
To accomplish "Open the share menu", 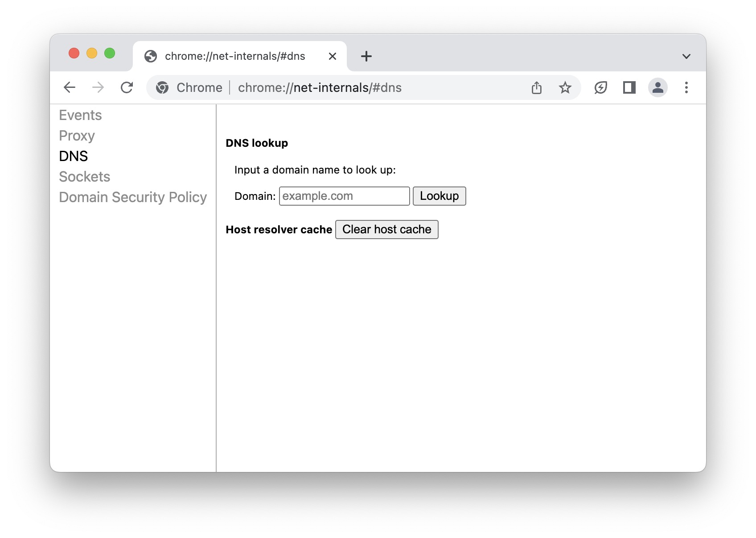I will [537, 87].
